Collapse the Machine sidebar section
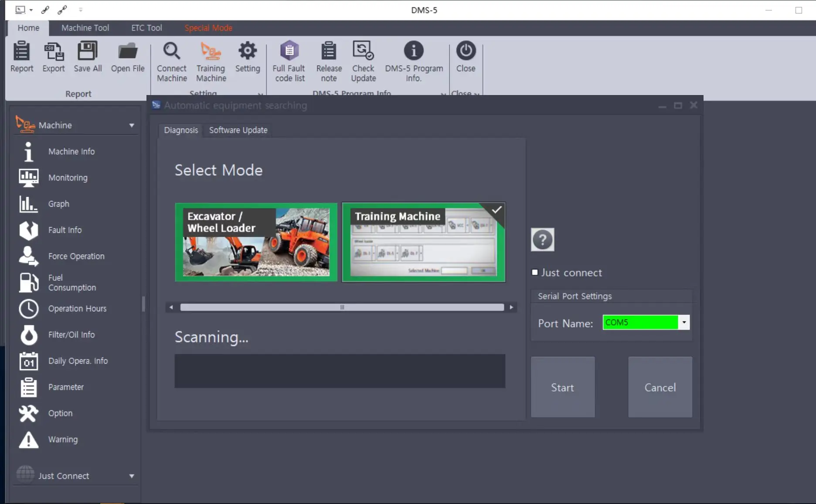 pyautogui.click(x=131, y=126)
